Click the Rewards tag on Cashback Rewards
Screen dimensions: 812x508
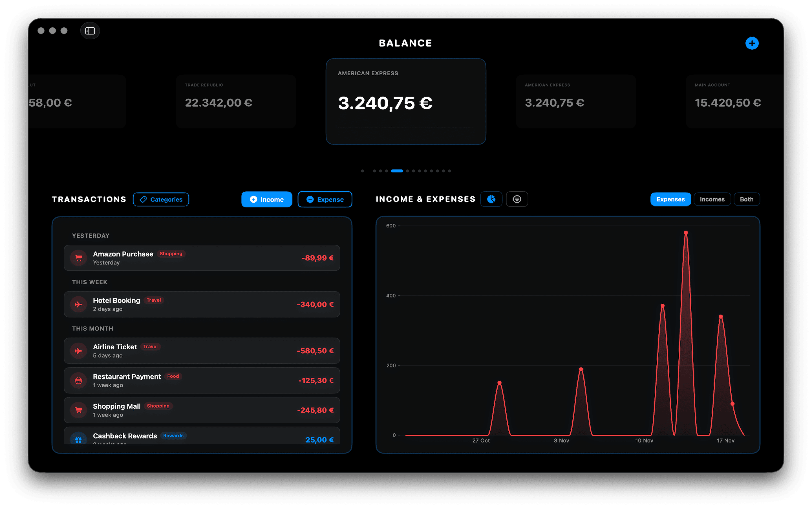173,436
